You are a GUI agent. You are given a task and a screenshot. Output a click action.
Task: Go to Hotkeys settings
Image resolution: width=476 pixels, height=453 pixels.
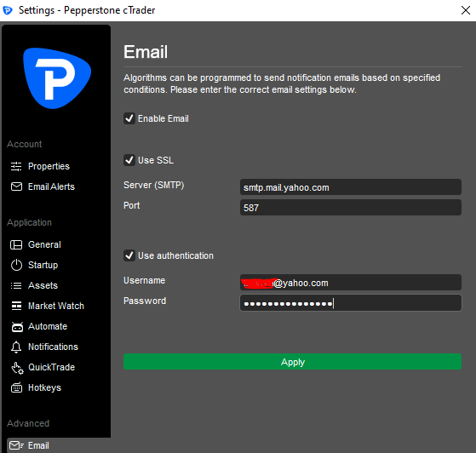(x=44, y=387)
